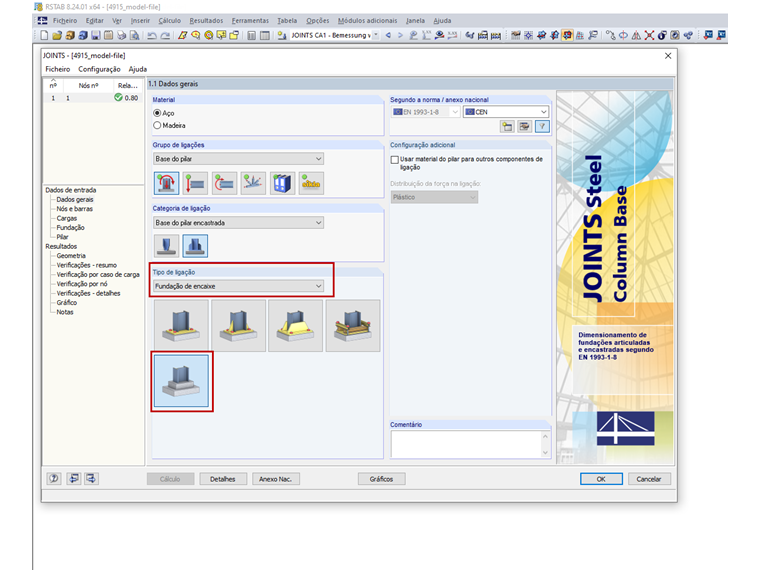The height and width of the screenshot is (570, 760).
Task: Open the Cálculo menu in RSTAB
Action: point(170,21)
